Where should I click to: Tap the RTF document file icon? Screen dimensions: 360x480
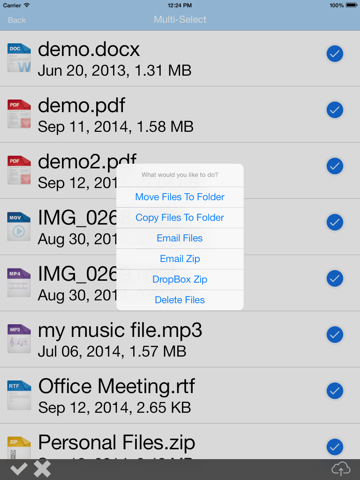point(19,395)
